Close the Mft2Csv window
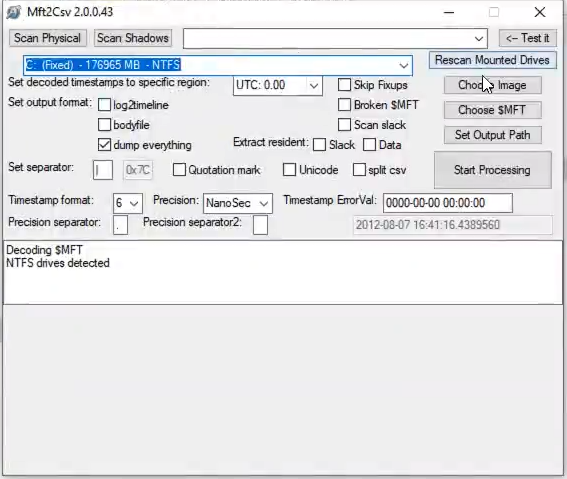Screen dimensions: 567x479 pos(540,12)
